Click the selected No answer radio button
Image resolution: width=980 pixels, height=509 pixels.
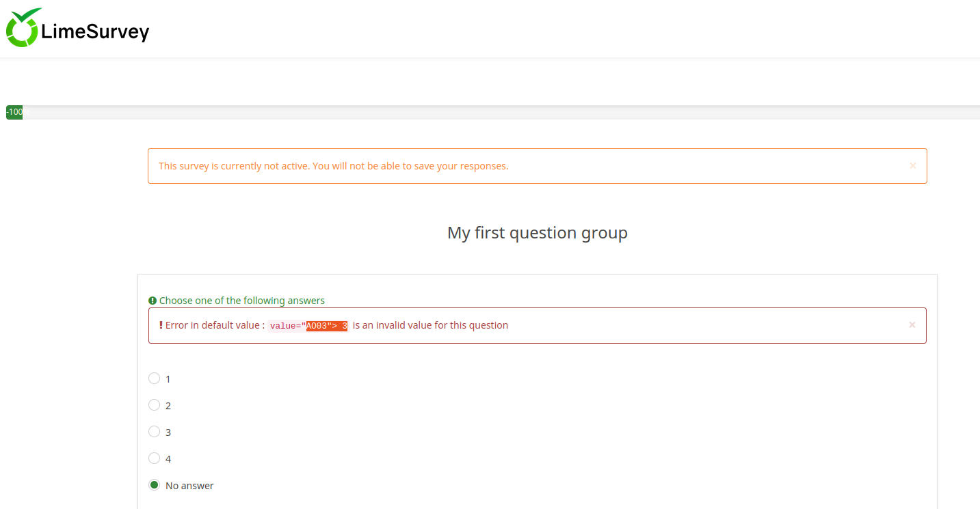tap(155, 485)
